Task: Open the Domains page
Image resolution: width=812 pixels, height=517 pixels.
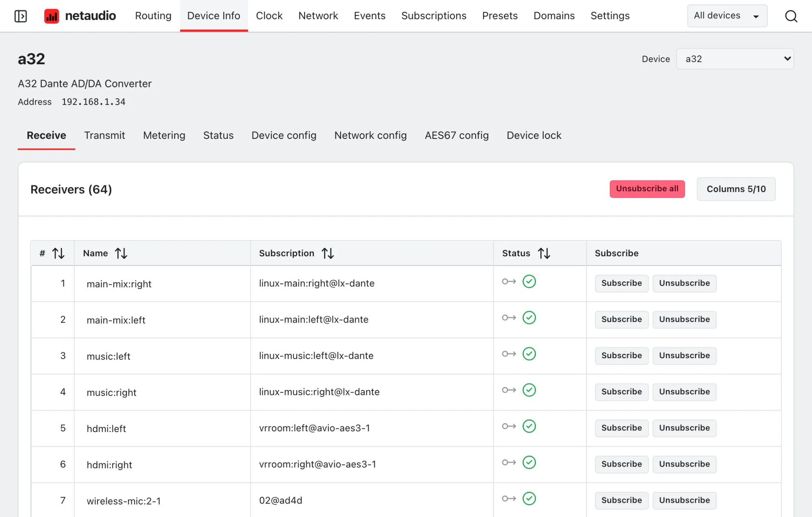Action: (x=554, y=16)
